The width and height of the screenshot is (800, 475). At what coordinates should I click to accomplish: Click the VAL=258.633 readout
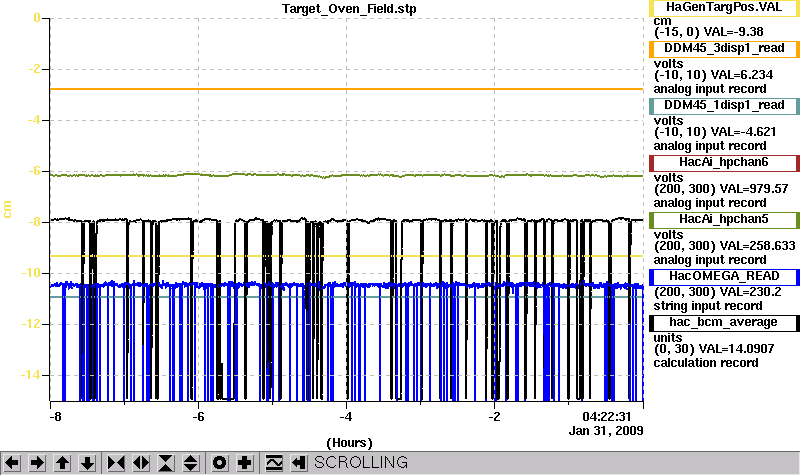click(x=758, y=246)
